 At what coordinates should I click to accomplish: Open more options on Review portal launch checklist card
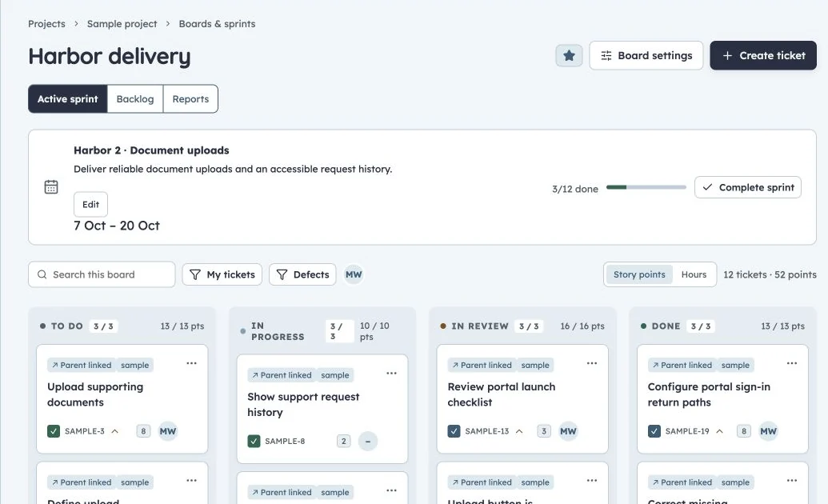tap(592, 363)
